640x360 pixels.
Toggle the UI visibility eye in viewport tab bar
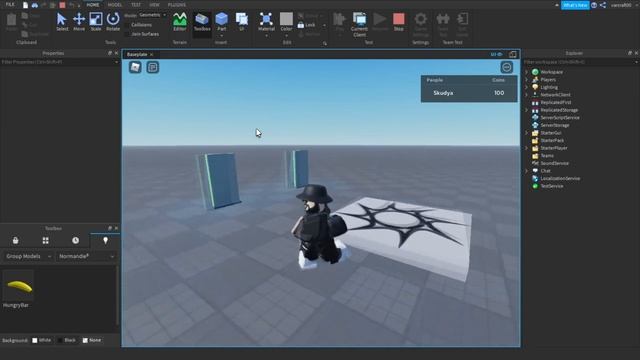497,54
